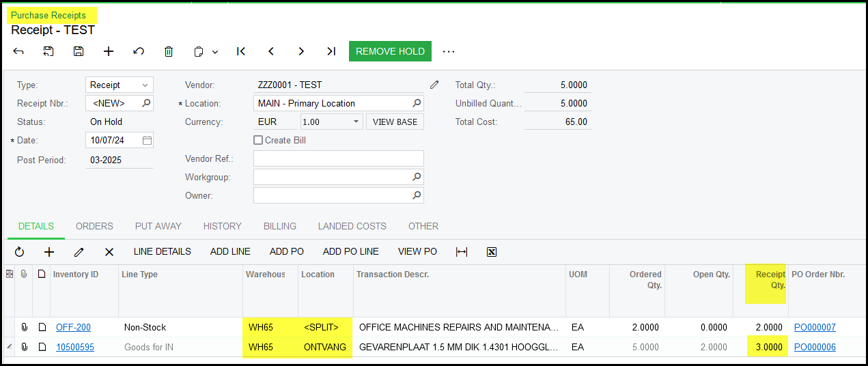Click the pencil icon next to Vendor

point(434,85)
